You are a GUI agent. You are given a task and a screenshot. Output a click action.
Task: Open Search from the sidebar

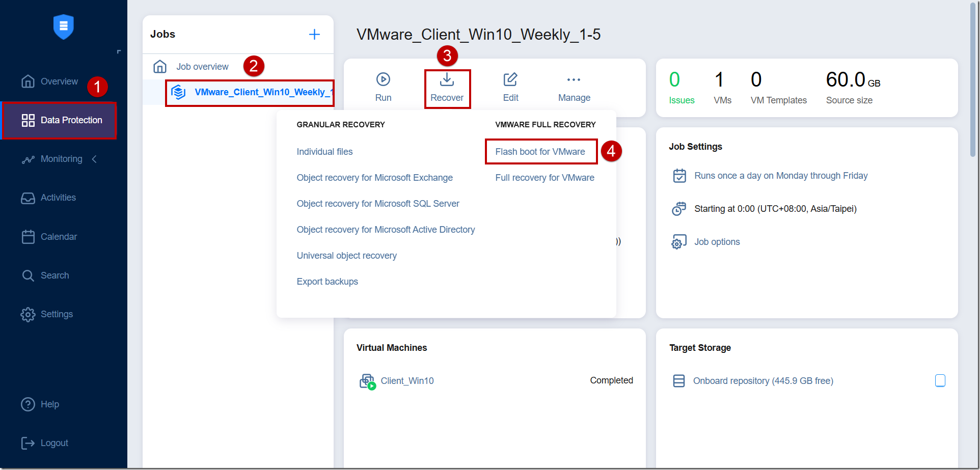55,275
